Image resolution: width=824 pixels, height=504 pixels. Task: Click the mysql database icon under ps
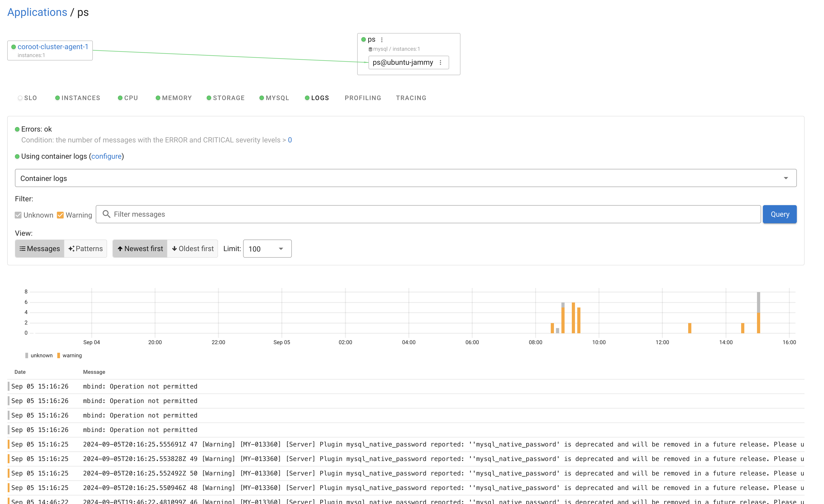tap(370, 50)
